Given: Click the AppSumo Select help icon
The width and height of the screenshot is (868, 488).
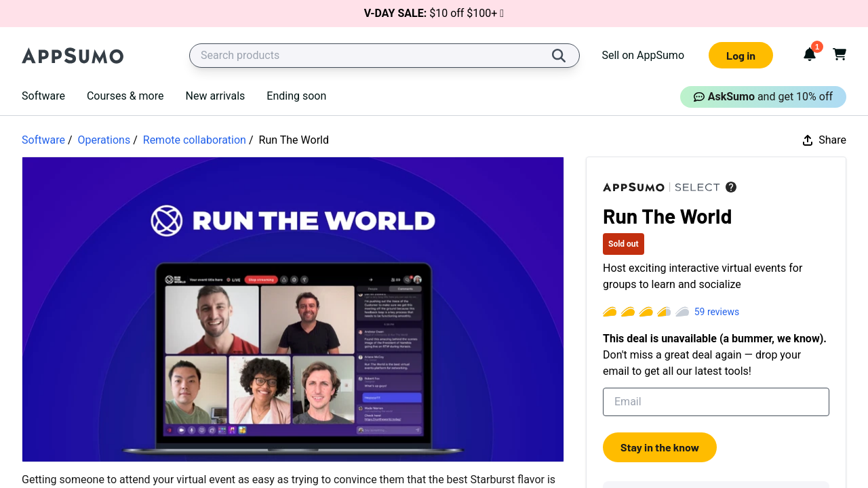Looking at the screenshot, I should (x=731, y=187).
